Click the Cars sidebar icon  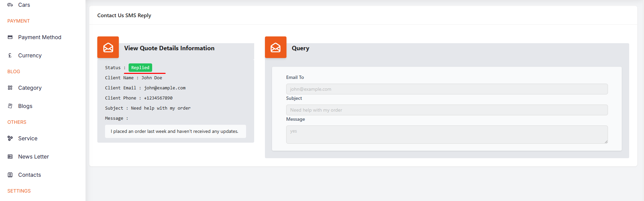10,5
